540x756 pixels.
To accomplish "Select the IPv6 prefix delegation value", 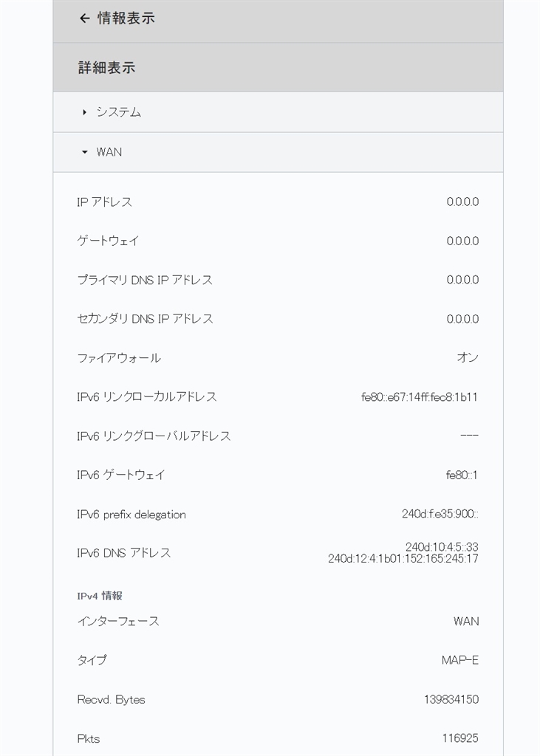I will coord(440,514).
